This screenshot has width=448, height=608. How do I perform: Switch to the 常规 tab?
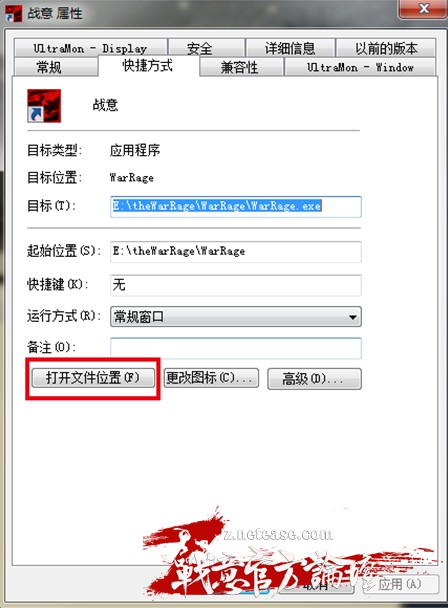(55, 67)
